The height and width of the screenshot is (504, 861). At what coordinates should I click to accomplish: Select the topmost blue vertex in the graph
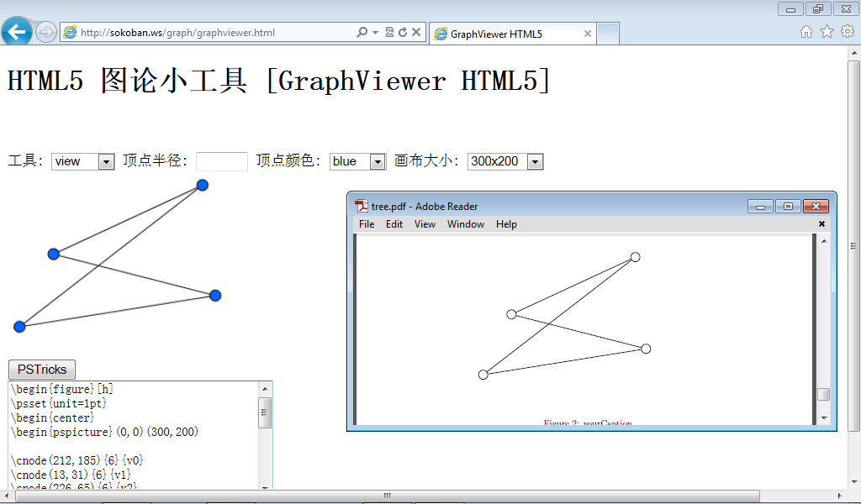tap(202, 185)
